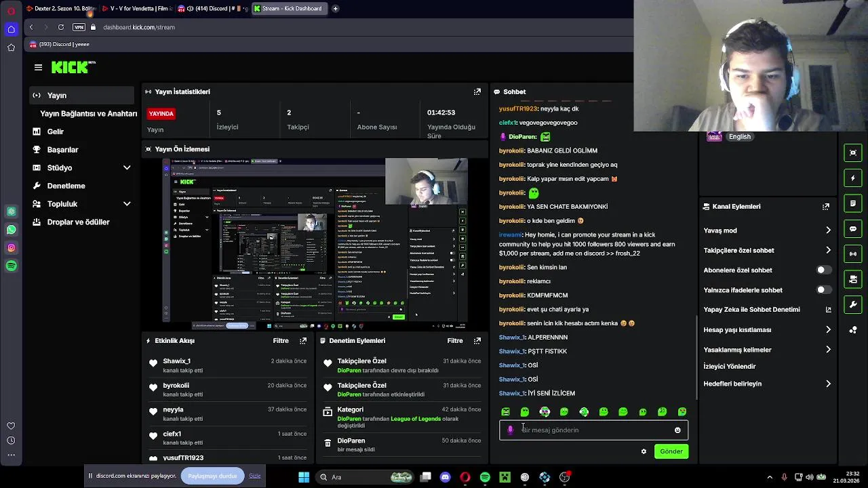The image size is (868, 488).
Task: Click the English language tag
Action: pos(740,137)
